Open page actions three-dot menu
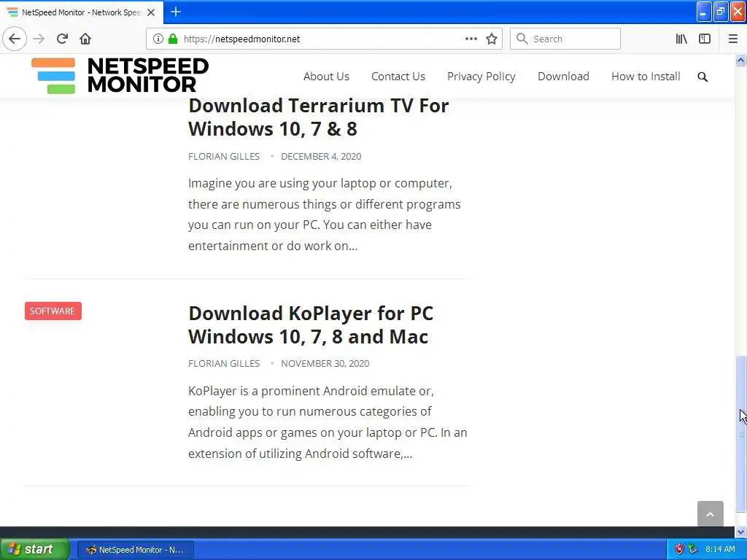Screen dimensions: 747x560 (471, 39)
